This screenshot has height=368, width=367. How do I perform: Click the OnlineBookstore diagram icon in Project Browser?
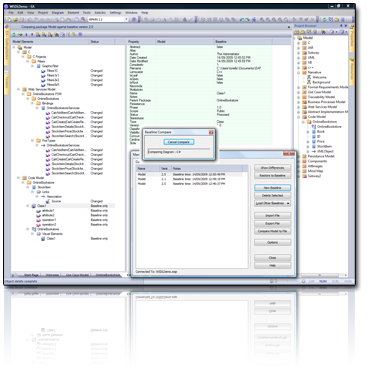314,127
